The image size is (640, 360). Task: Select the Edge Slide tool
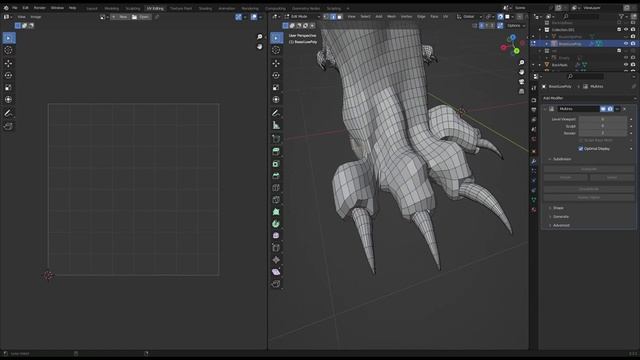tap(276, 248)
